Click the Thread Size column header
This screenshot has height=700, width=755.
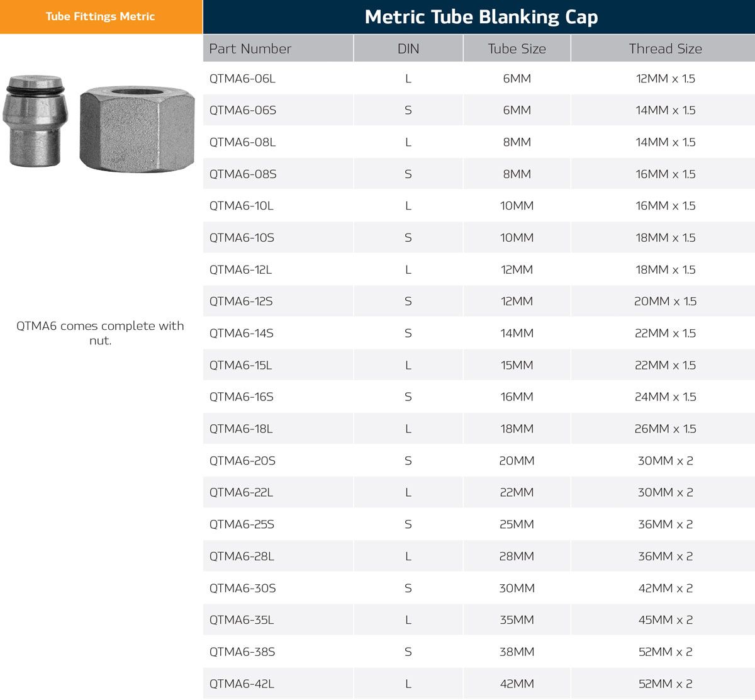[x=665, y=49]
